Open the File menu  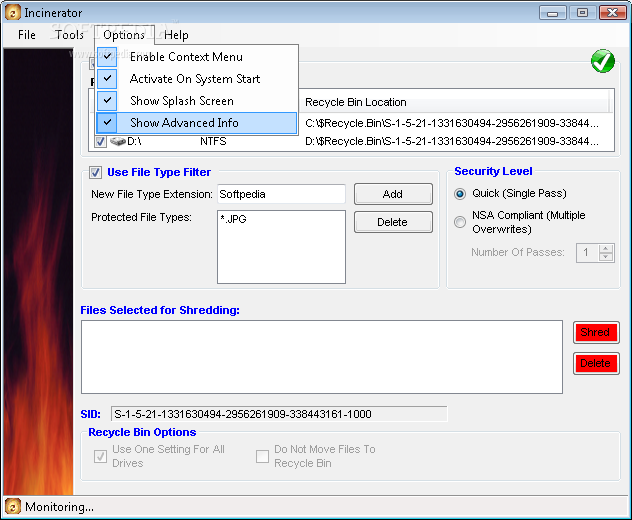pyautogui.click(x=27, y=35)
